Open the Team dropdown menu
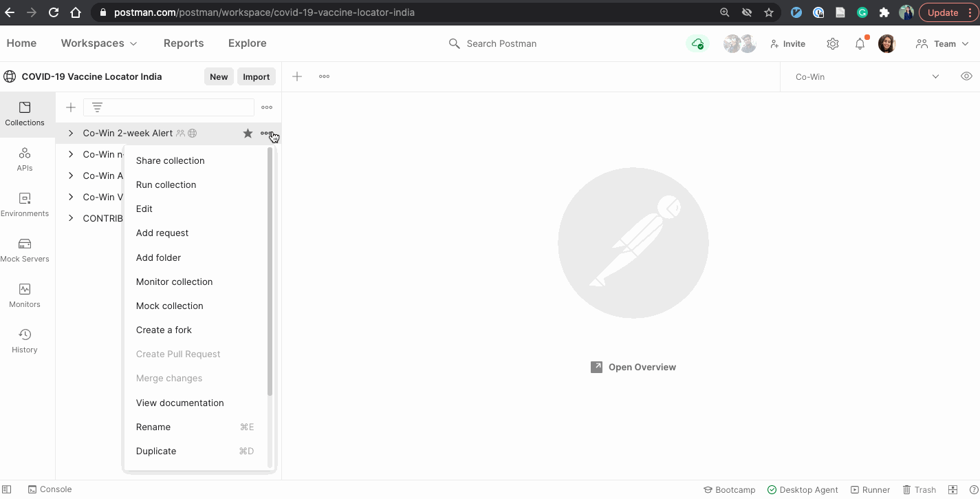The width and height of the screenshot is (980, 499). (x=941, y=43)
